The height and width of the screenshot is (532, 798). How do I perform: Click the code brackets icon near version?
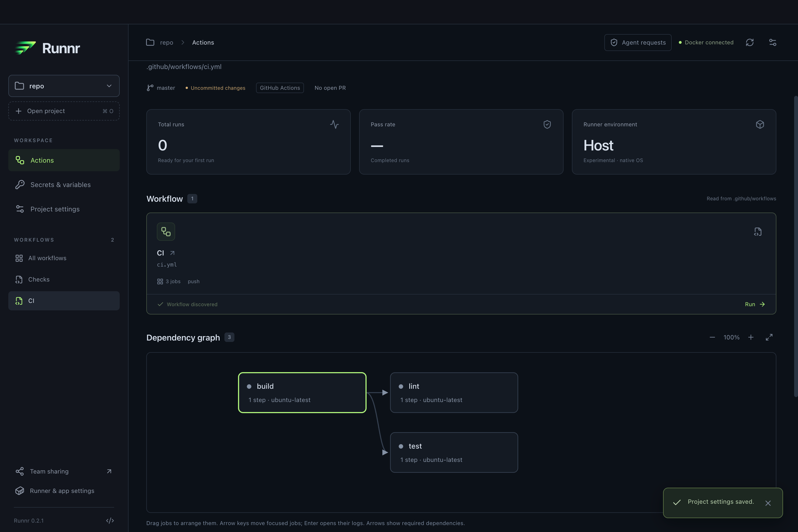(110, 521)
